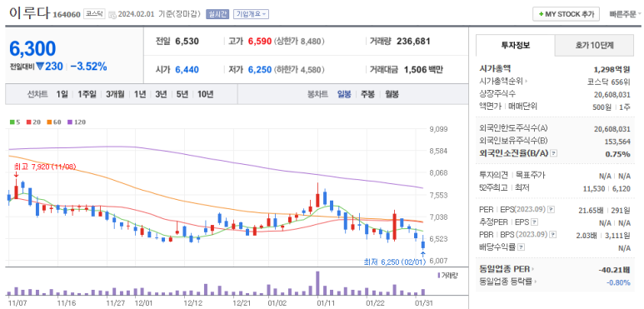Click the 외국인보유주식수 value 153,564
The width and height of the screenshot is (644, 309).
pyautogui.click(x=617, y=141)
